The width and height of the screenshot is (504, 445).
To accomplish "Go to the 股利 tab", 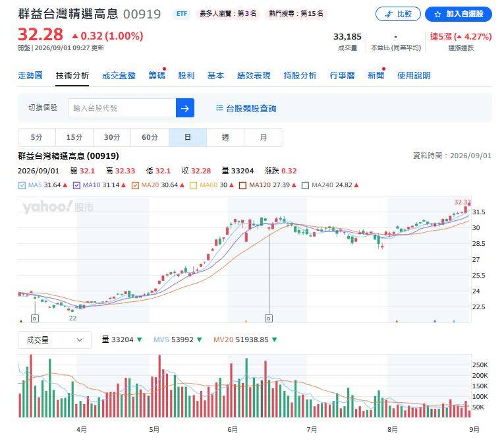I will (186, 76).
